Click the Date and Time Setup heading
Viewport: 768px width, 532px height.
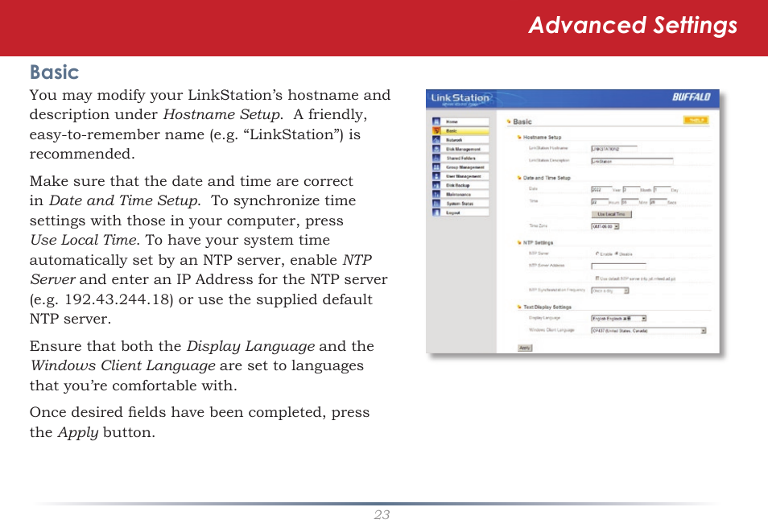(547, 178)
